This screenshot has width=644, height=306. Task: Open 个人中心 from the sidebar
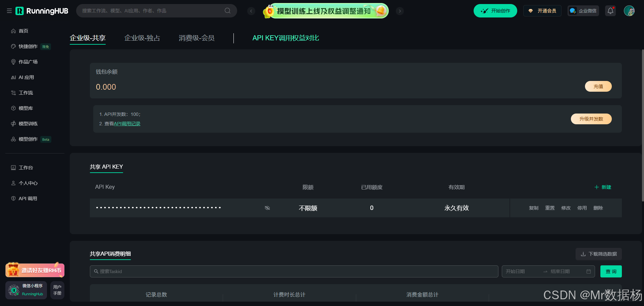coord(13,183)
